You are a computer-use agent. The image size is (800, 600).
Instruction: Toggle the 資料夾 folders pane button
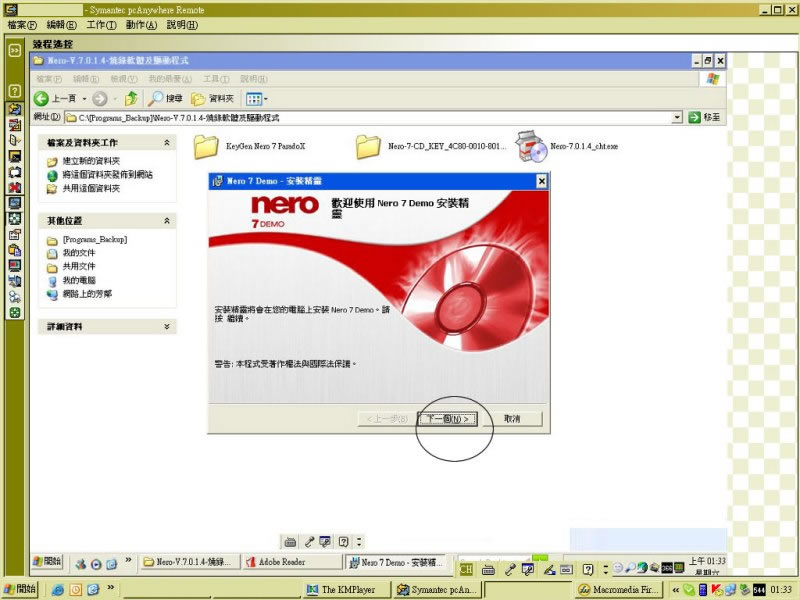tap(212, 98)
